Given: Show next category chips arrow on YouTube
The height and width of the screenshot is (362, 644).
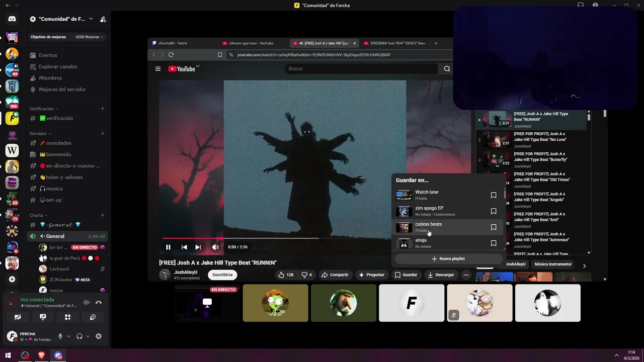Looking at the screenshot, I should [584, 265].
